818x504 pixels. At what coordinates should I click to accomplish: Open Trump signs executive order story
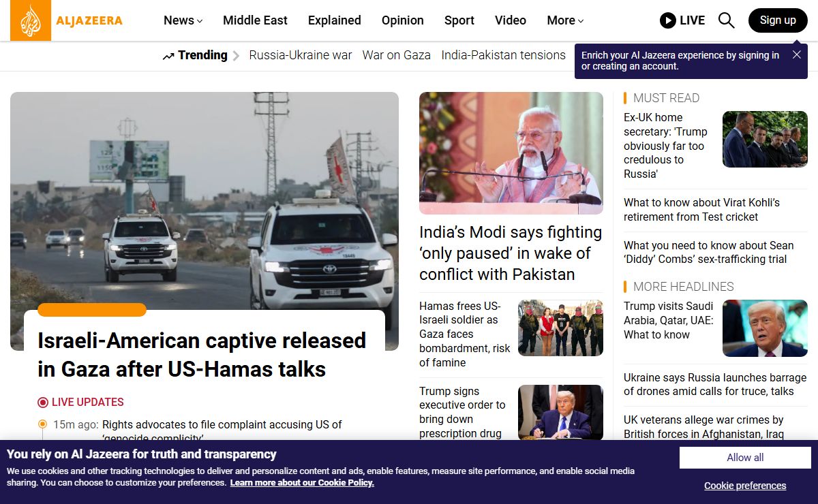point(462,412)
